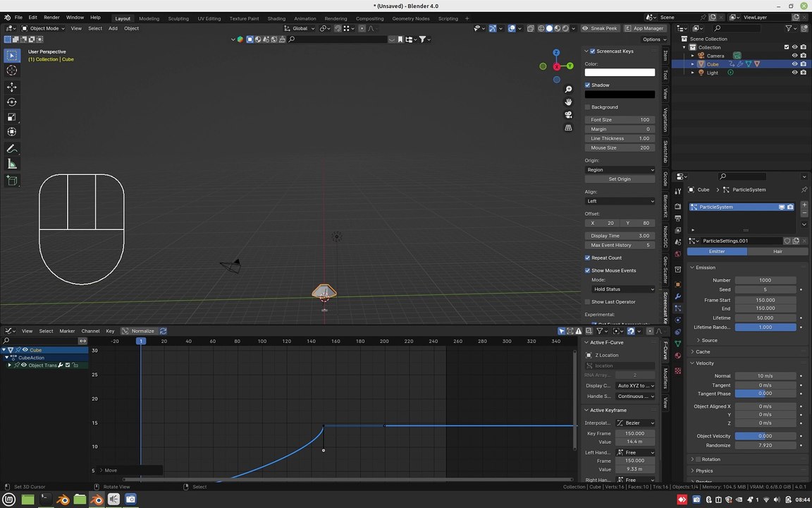Viewport: 812px width, 508px height.
Task: Select the Transform tool in the viewport toolbar
Action: tap(11, 132)
